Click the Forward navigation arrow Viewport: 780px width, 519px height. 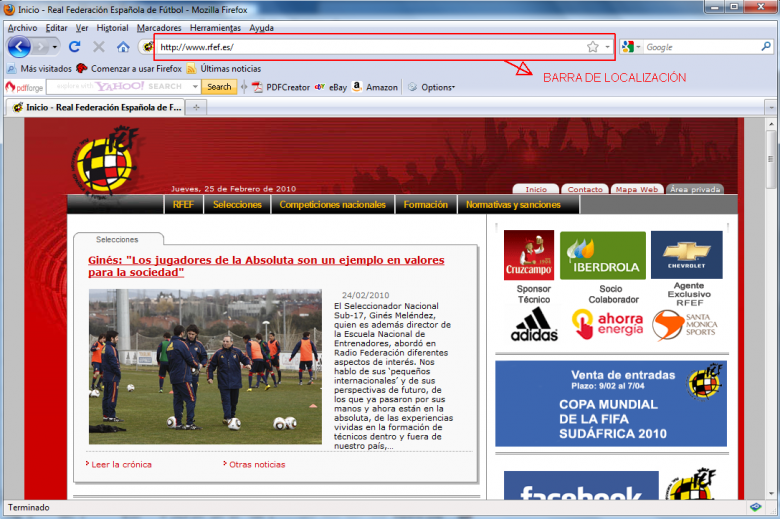[41, 47]
